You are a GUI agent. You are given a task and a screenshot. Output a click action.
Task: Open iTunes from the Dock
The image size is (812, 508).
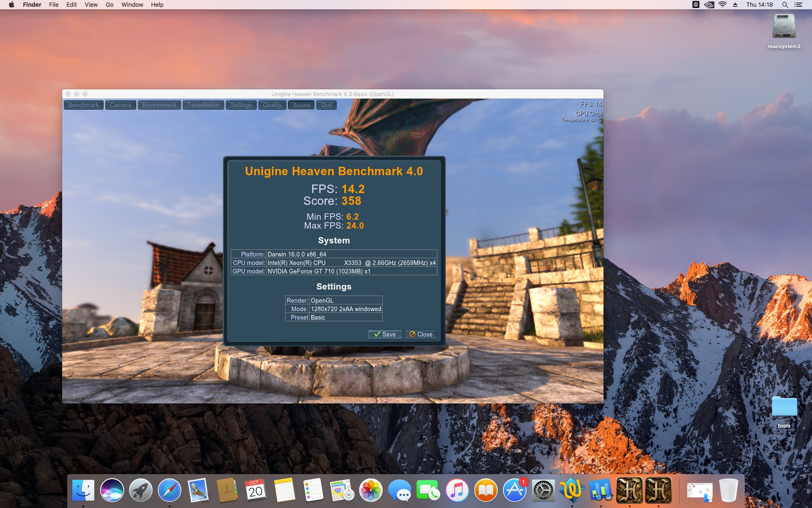click(457, 490)
